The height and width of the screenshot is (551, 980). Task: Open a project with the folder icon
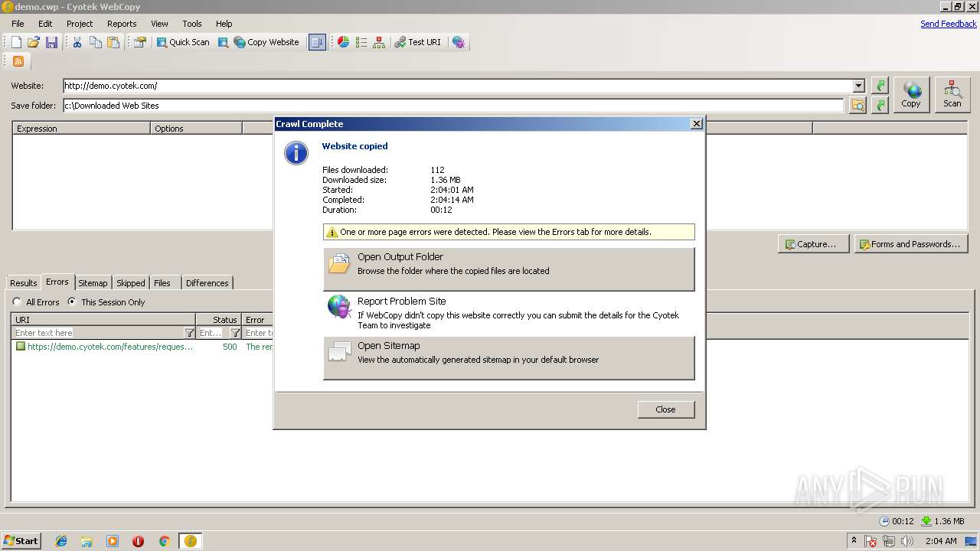point(34,42)
